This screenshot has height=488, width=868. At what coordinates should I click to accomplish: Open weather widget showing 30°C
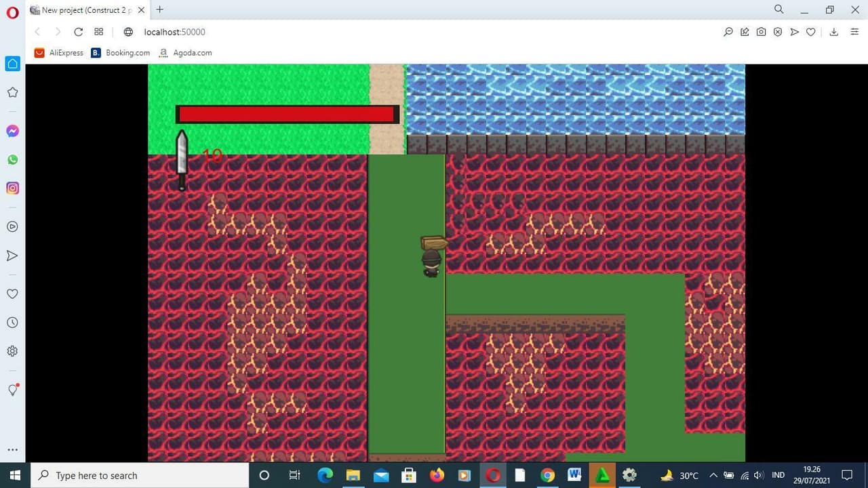tap(679, 475)
